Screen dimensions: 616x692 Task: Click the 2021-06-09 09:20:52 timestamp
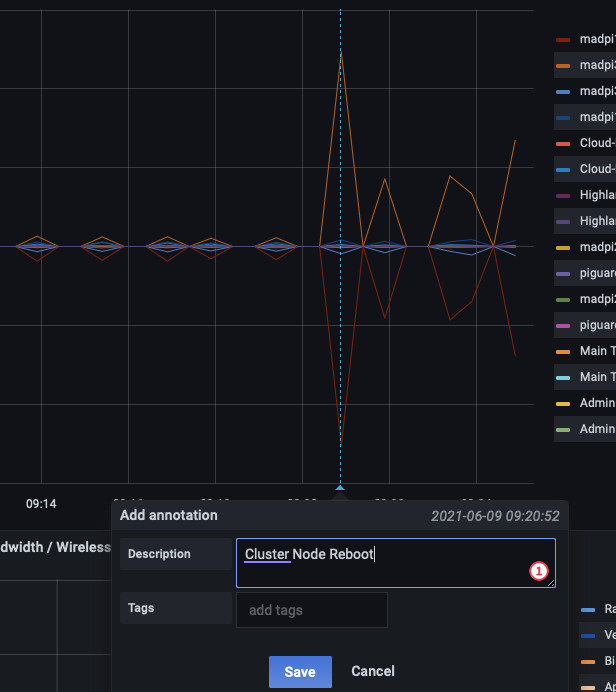click(x=495, y=516)
